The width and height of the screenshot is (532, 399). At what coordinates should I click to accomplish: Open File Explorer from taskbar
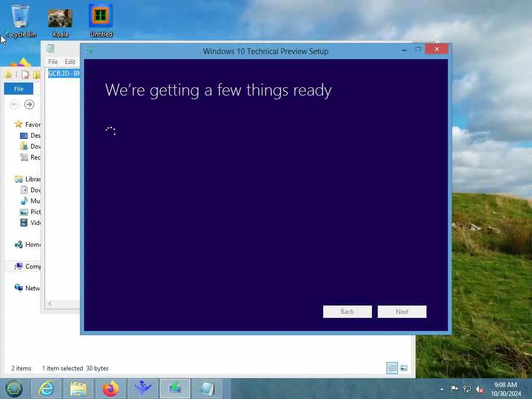tap(78, 389)
